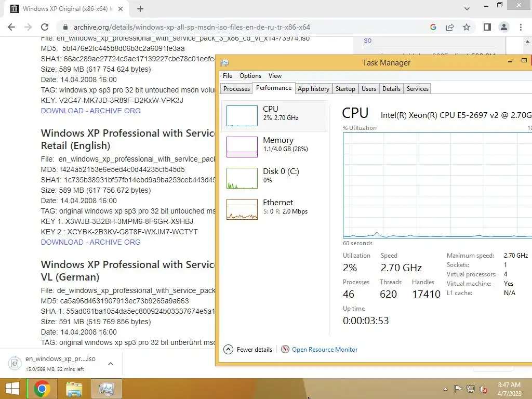Click the MD5: f424a52153e6e5ed4c0d44235cf545d5 text

(113, 169)
